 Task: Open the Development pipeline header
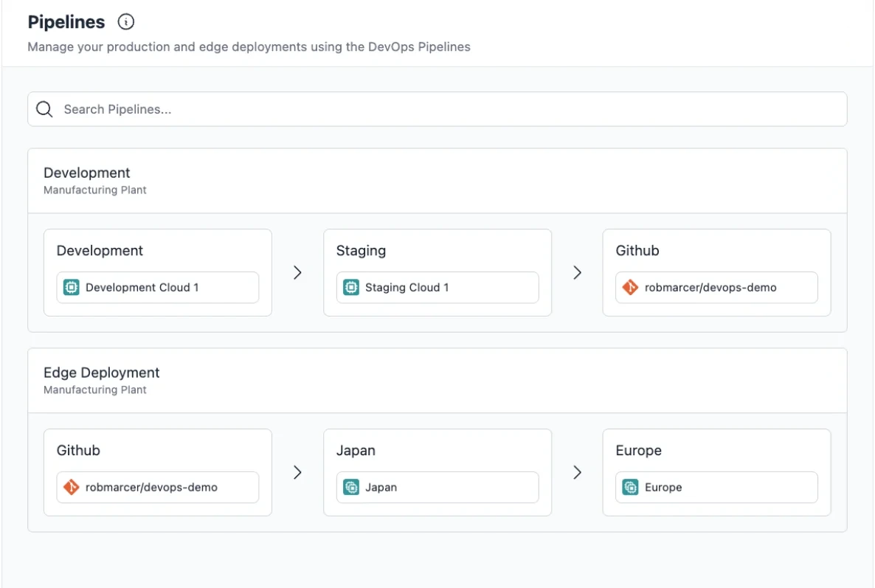pyautogui.click(x=437, y=181)
